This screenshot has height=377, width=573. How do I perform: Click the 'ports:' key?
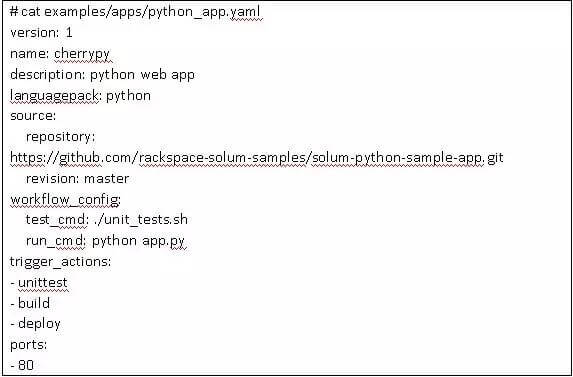(x=29, y=345)
